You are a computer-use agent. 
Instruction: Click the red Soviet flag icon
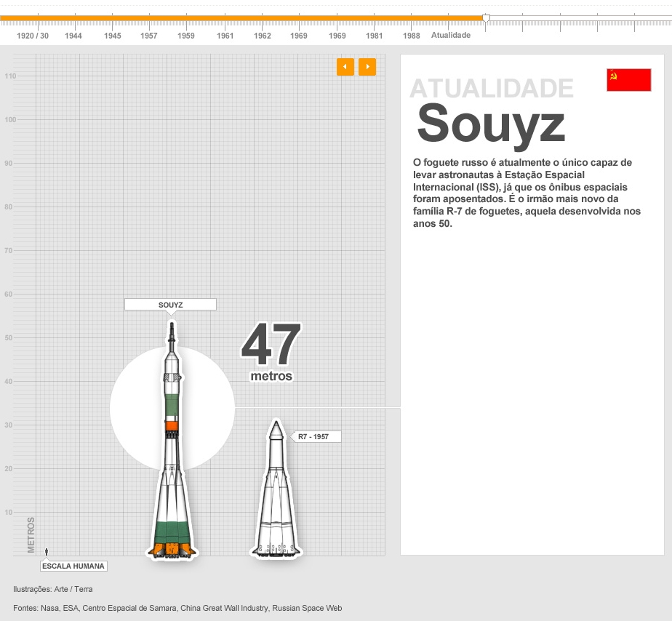click(628, 80)
